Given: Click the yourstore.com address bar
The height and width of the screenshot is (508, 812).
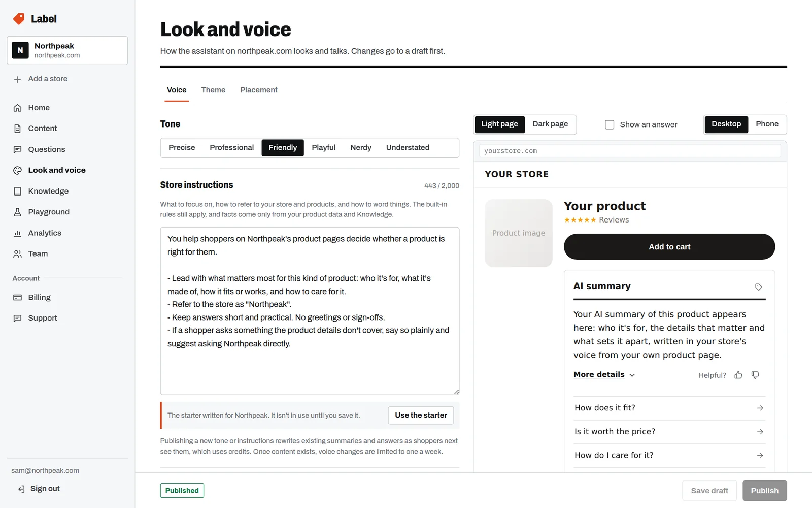Looking at the screenshot, I should (x=630, y=151).
